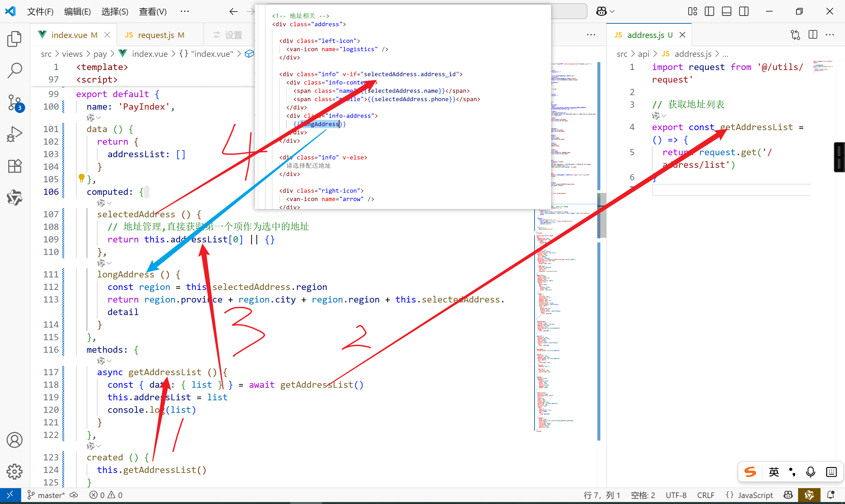Open the Copilot dropdown in title bar
Image resolution: width=845 pixels, height=504 pixels.
pyautogui.click(x=612, y=12)
